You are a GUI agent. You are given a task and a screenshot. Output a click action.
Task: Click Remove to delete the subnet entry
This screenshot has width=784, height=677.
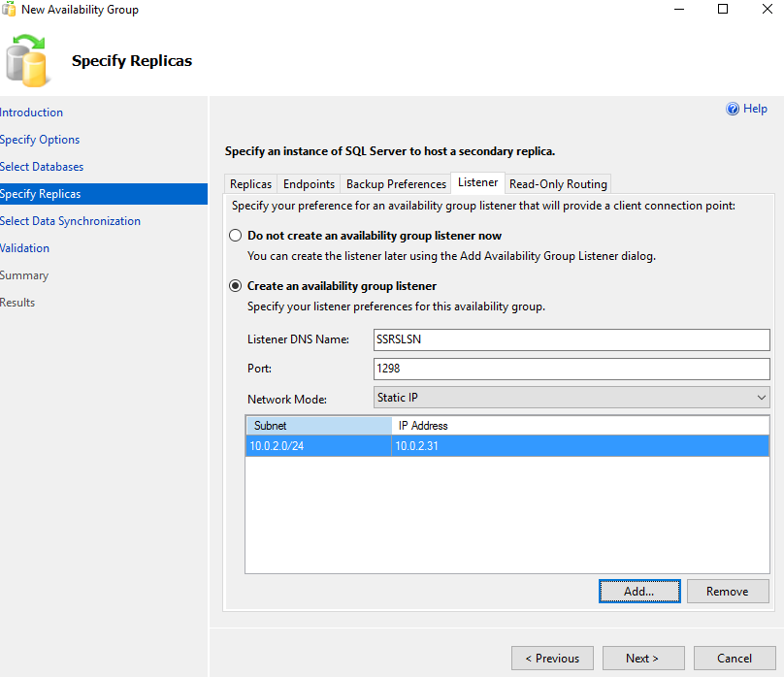click(x=727, y=592)
